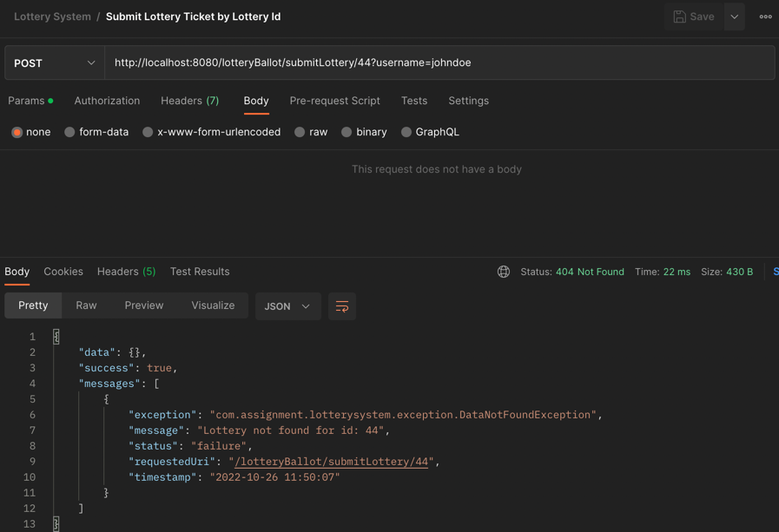Click the "success" true value
Screen dimensions: 779x532
[x=159, y=368]
